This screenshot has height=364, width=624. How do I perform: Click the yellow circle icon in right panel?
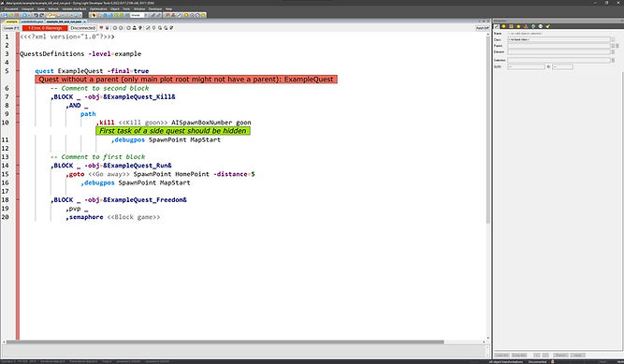coord(504,26)
